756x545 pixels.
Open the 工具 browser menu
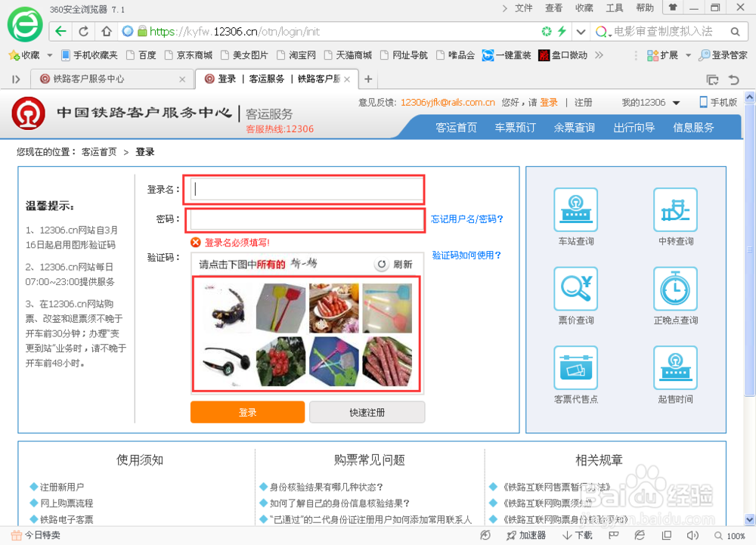tap(614, 8)
